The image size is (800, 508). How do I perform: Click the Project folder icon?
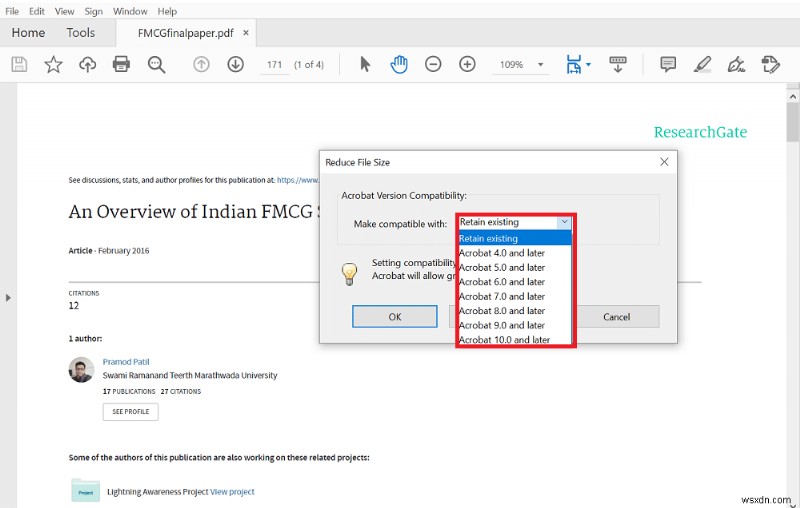(85, 490)
